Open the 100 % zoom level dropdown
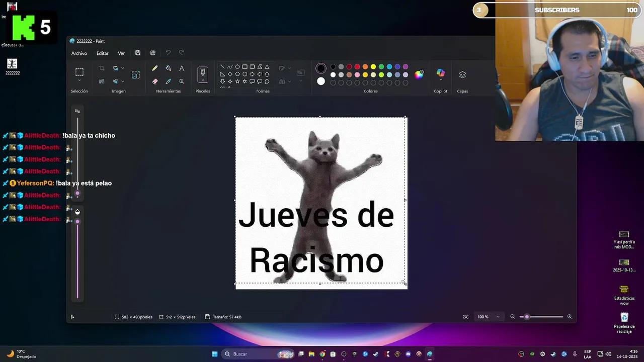 pos(489,317)
